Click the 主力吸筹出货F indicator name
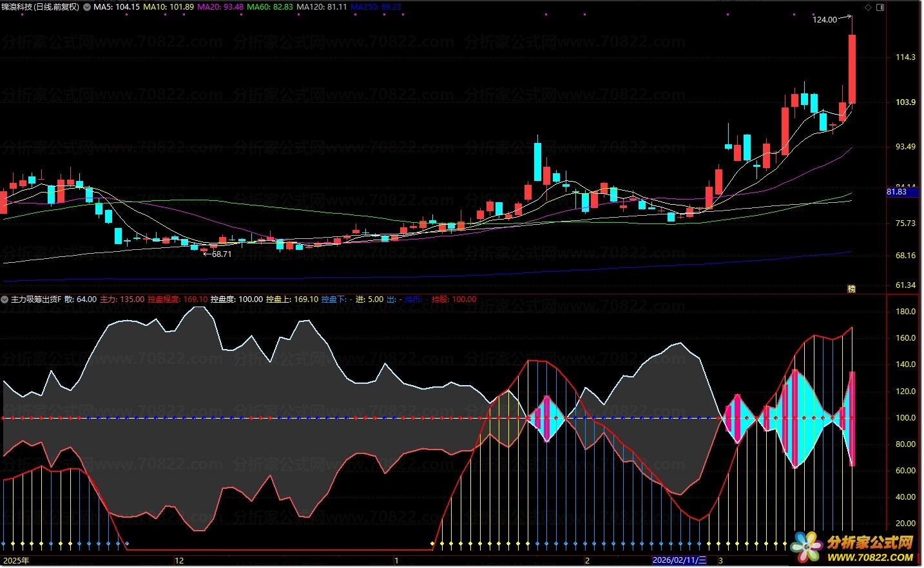924x568 pixels. pos(36,299)
